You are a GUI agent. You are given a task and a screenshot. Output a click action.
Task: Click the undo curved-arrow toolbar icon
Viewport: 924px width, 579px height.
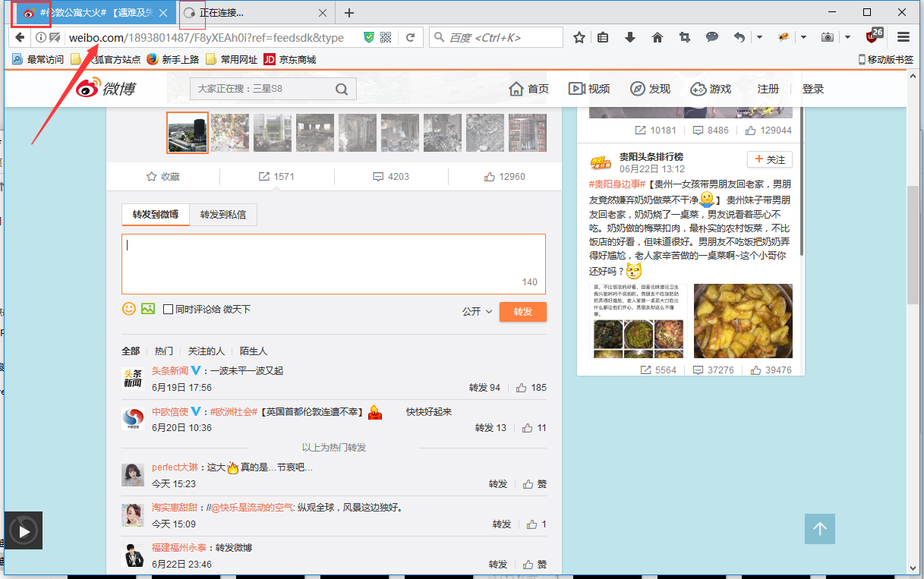tap(740, 37)
